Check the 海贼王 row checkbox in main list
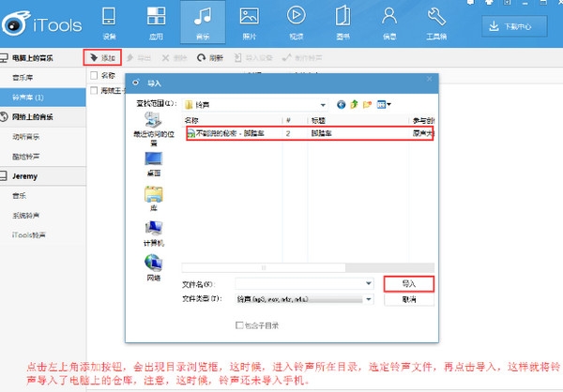This screenshot has height=392, width=563. point(94,90)
